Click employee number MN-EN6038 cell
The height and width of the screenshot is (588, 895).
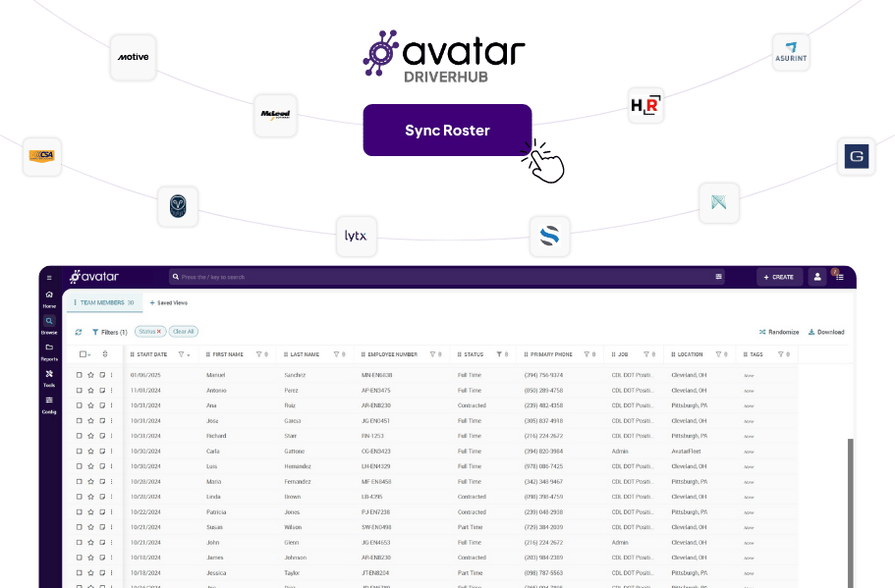376,375
